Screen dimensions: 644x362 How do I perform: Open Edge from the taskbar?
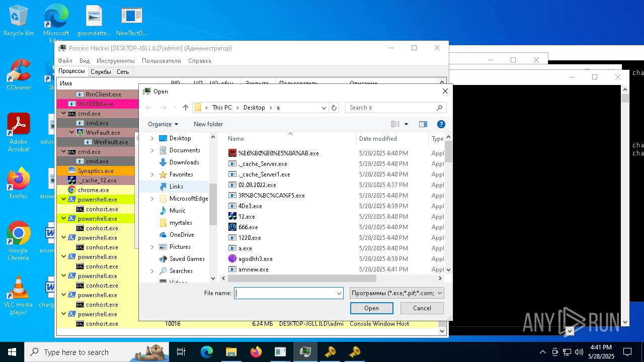(207, 352)
